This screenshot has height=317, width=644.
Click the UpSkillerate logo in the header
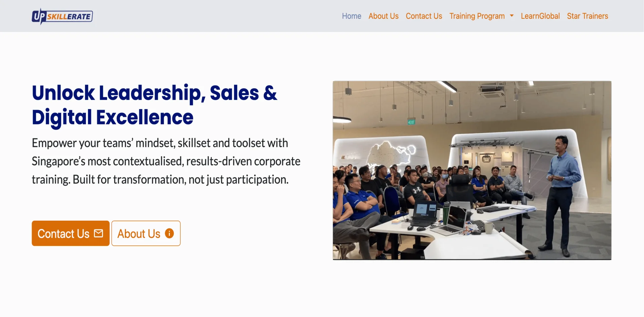pyautogui.click(x=62, y=16)
